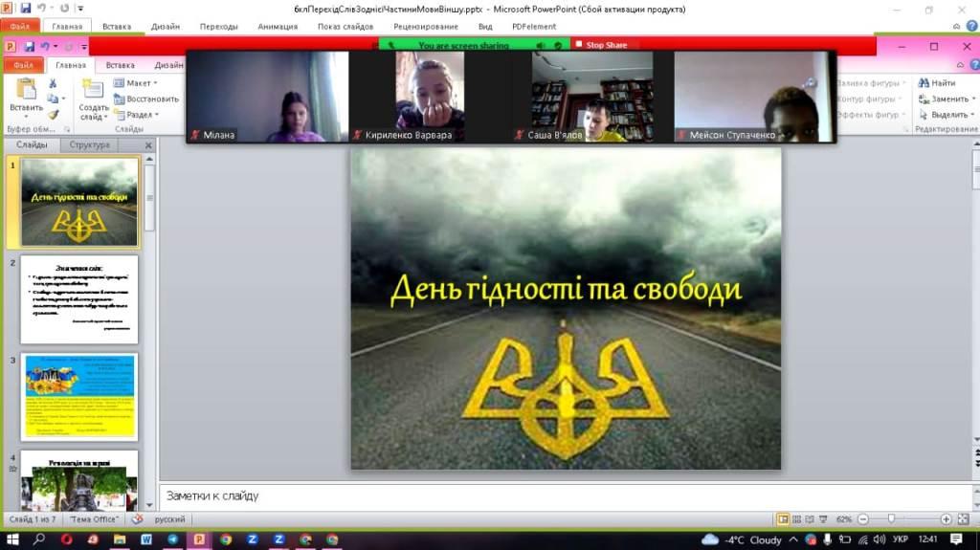Viewport: 980px width, 550px height.
Task: Open Эффекты фигур dropdown
Action: [871, 115]
